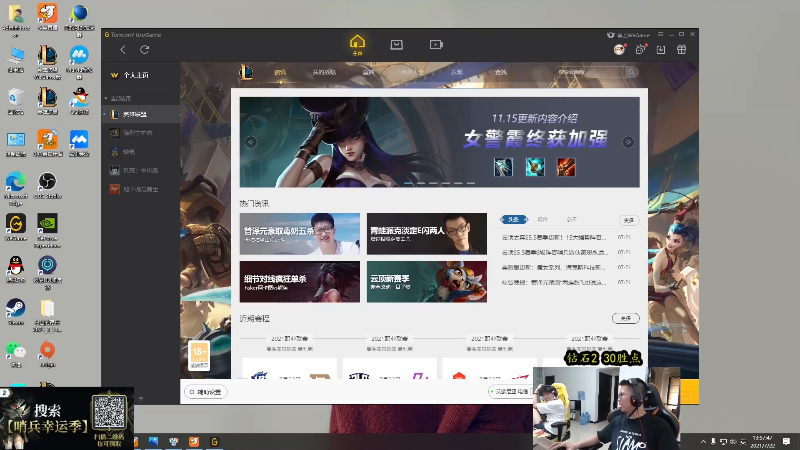Click the first item icon in banner
The image size is (800, 450).
point(504,167)
